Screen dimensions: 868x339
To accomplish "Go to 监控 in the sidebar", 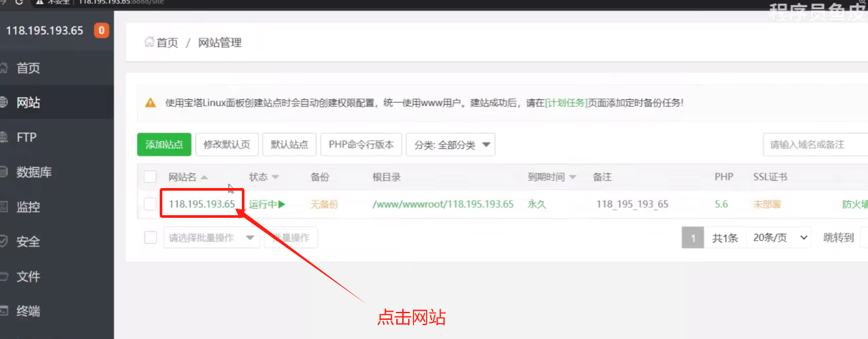I will [x=28, y=207].
